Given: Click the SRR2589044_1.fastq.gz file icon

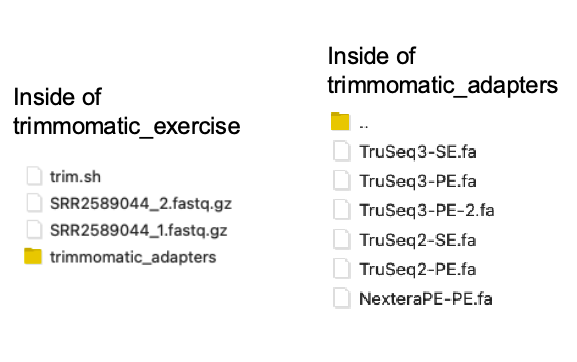Looking at the screenshot, I should [x=34, y=230].
